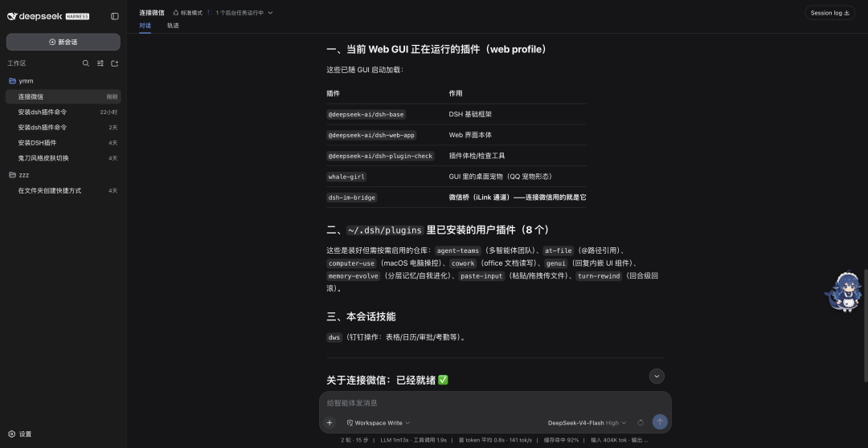
Task: Click the Workspace Write shield icon
Action: click(350, 423)
